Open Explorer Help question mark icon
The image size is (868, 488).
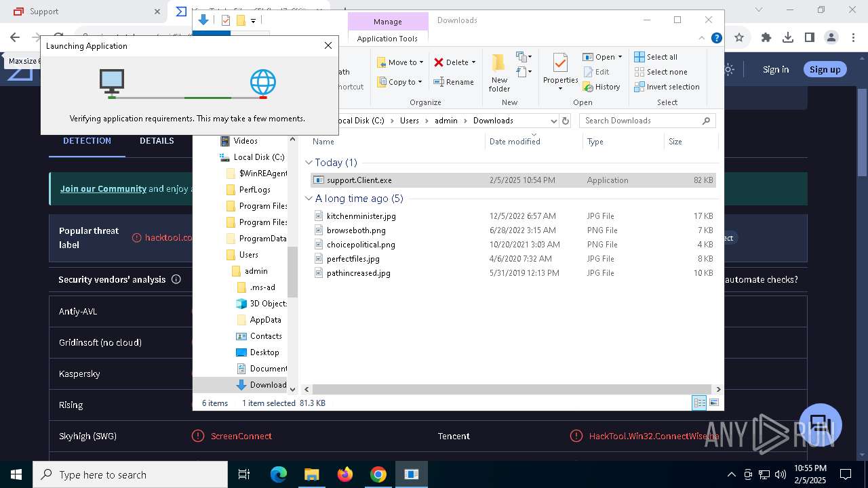(x=716, y=38)
